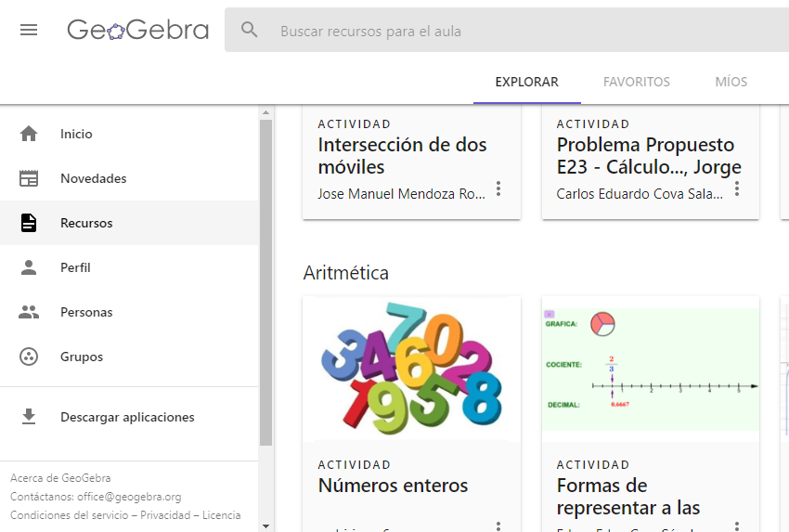This screenshot has height=532, width=789.
Task: Click author Jose Manuel Mendoza Ro...
Action: pyautogui.click(x=401, y=194)
